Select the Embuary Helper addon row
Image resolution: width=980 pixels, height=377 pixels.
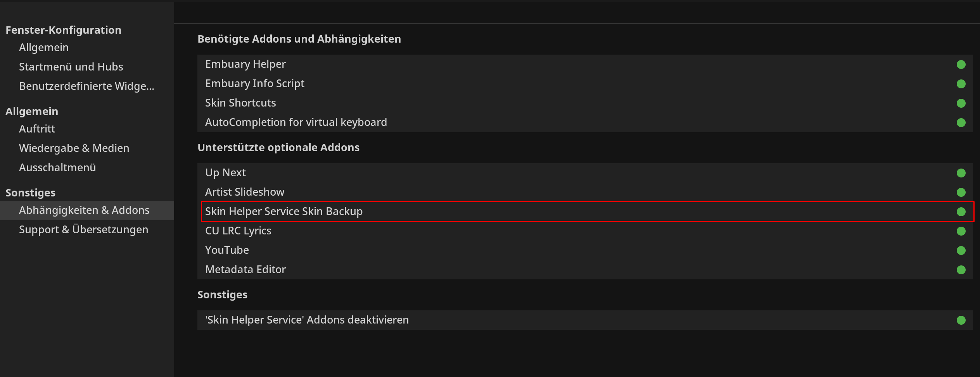click(x=585, y=64)
